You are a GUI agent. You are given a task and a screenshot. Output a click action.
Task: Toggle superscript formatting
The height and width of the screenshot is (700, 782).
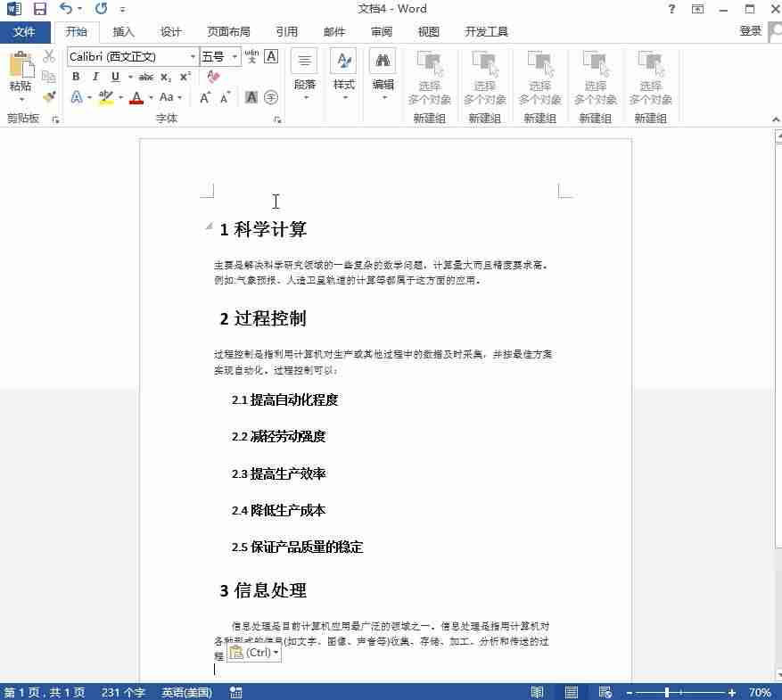click(x=185, y=77)
